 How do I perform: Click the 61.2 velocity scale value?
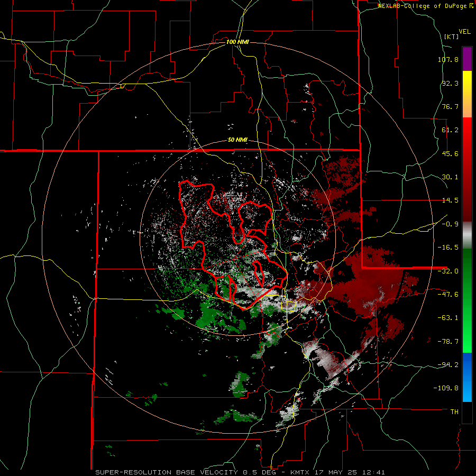coord(450,130)
